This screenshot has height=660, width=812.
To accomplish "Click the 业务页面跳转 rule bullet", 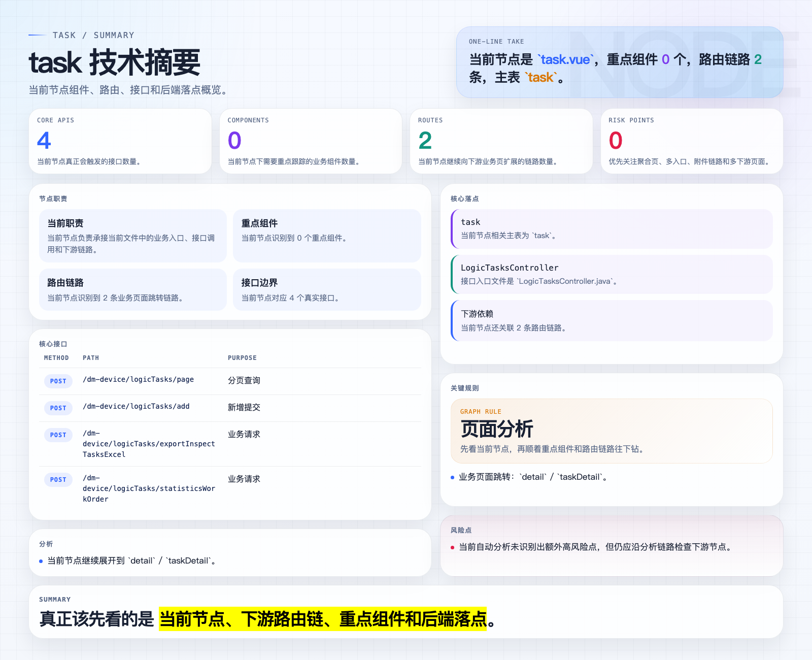I will tap(533, 477).
